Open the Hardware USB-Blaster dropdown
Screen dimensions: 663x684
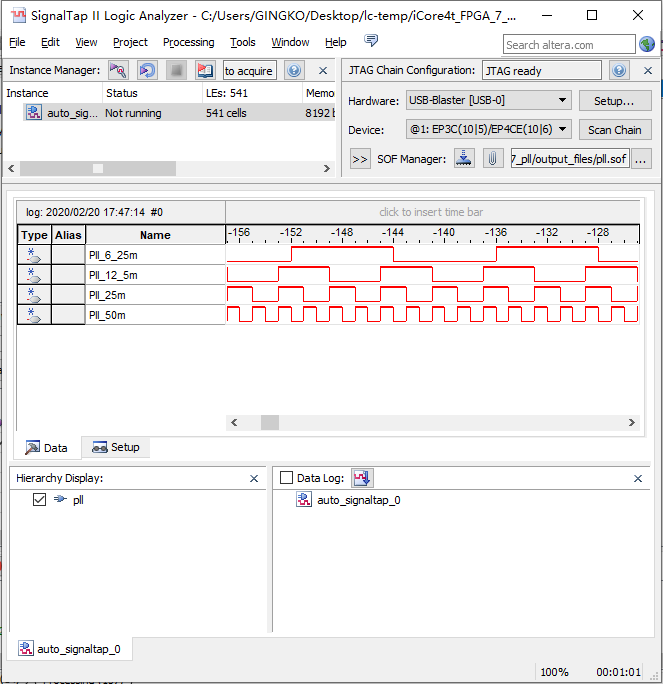click(x=488, y=101)
